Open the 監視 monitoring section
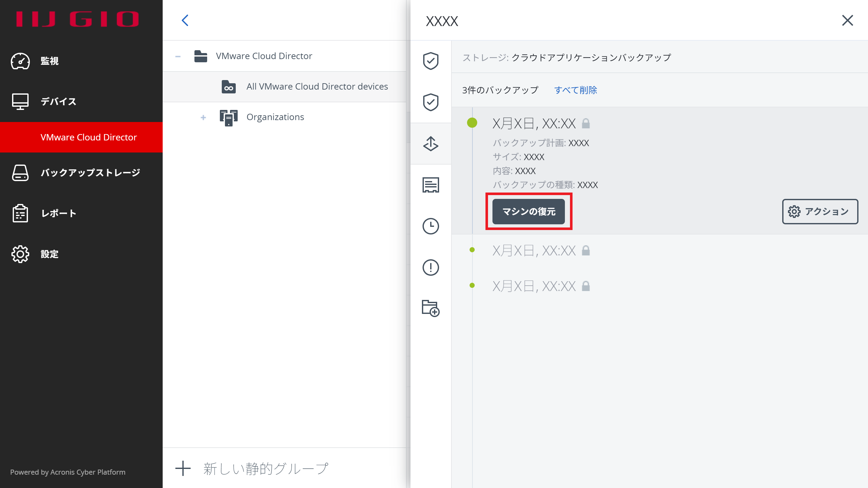This screenshot has width=868, height=488. pyautogui.click(x=49, y=61)
